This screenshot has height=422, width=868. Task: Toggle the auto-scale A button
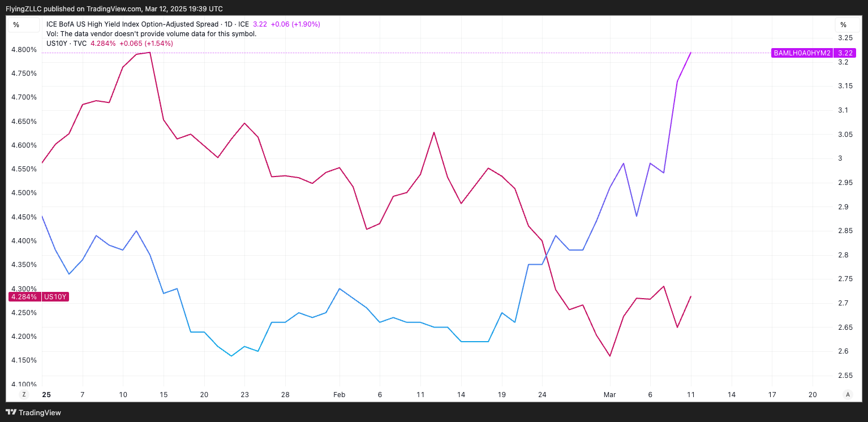847,394
